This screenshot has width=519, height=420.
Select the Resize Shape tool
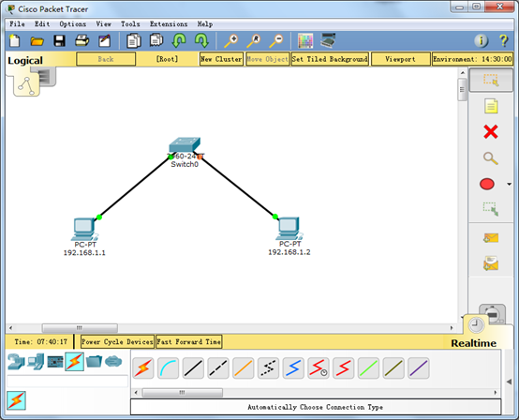coord(491,209)
